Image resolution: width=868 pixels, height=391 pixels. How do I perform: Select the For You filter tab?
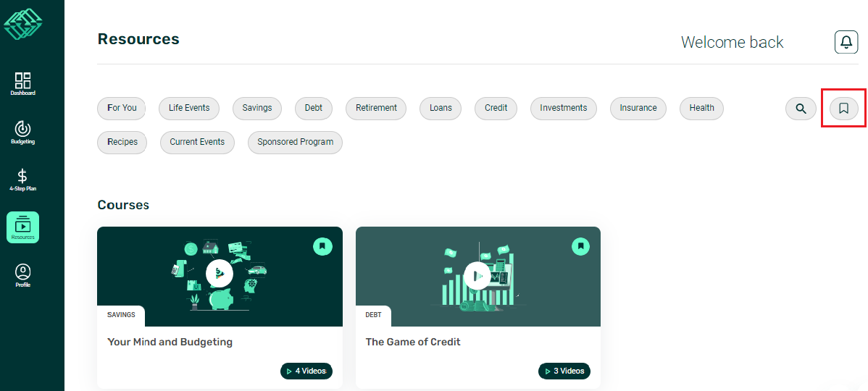click(x=122, y=108)
